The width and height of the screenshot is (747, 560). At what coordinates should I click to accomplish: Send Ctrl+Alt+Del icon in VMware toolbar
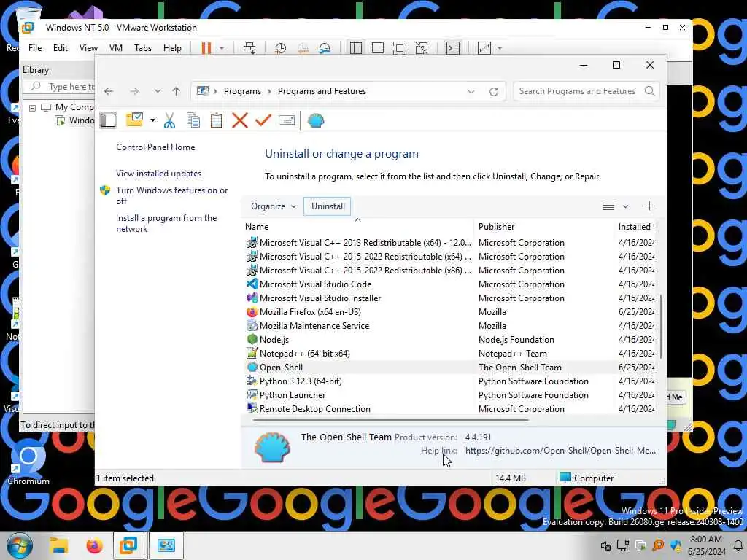pyautogui.click(x=249, y=48)
